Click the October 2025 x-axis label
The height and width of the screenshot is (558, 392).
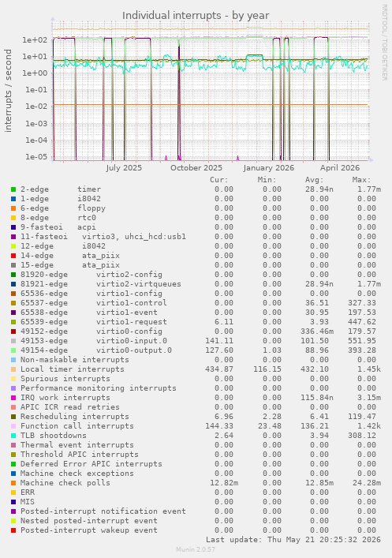point(196,168)
